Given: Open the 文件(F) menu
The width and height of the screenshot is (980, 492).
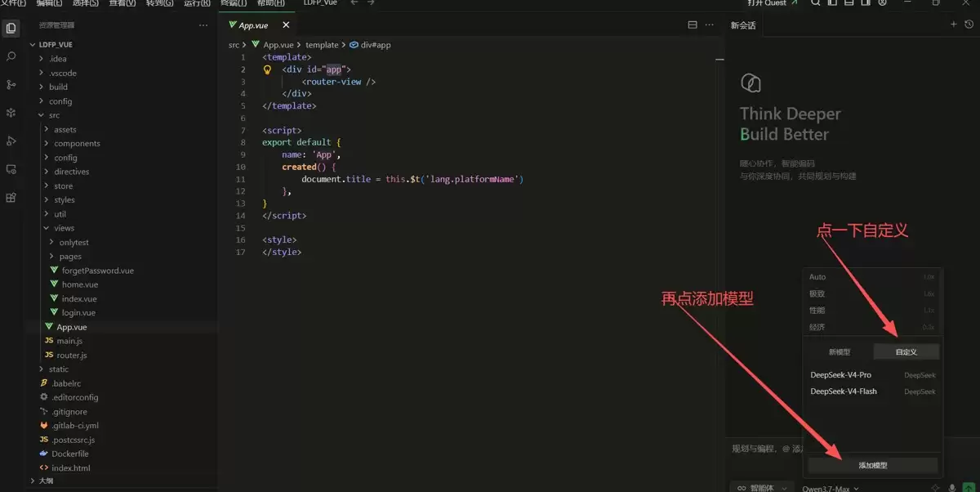Looking at the screenshot, I should tap(14, 3).
